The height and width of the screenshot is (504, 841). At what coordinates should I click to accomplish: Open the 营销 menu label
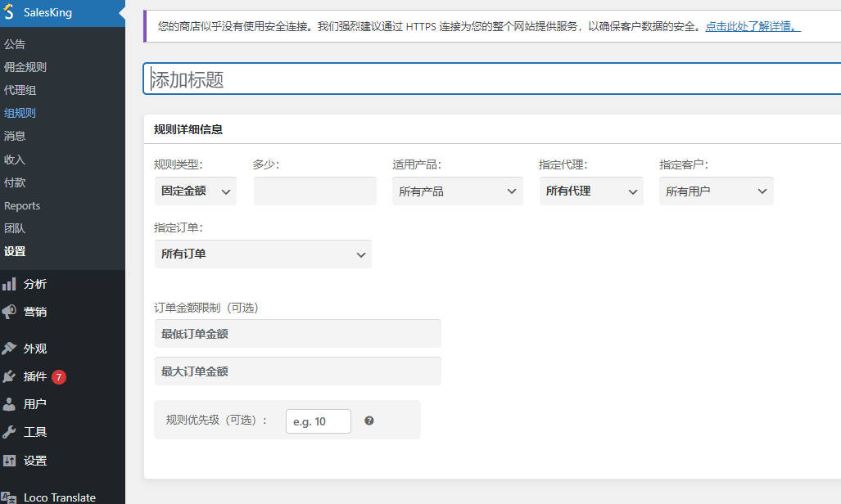click(35, 312)
